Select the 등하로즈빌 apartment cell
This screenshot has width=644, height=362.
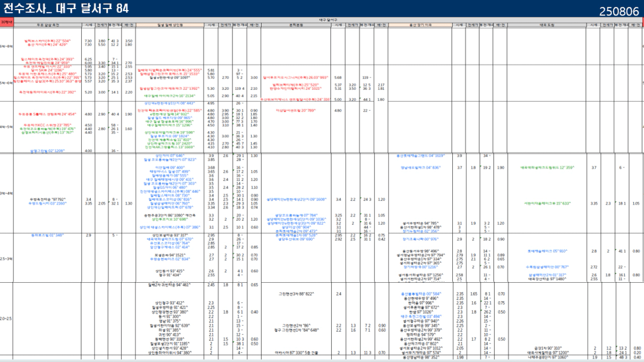(47, 235)
